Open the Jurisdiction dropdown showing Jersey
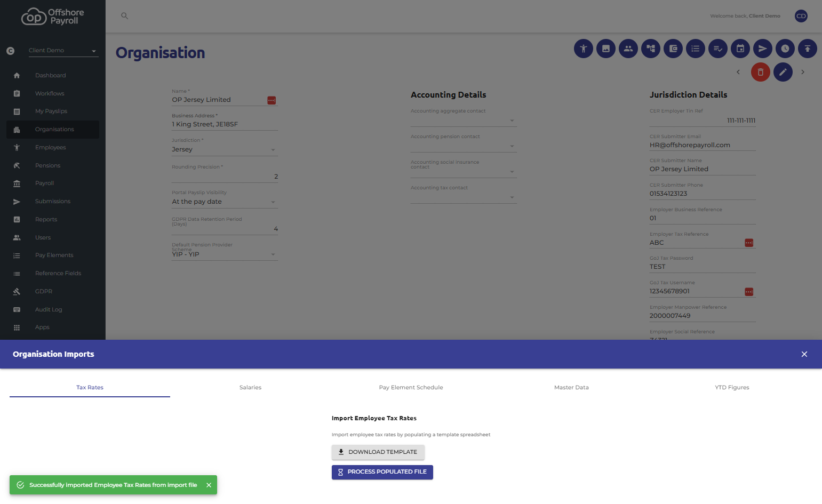Screen dimensions: 822x504 click(225, 149)
